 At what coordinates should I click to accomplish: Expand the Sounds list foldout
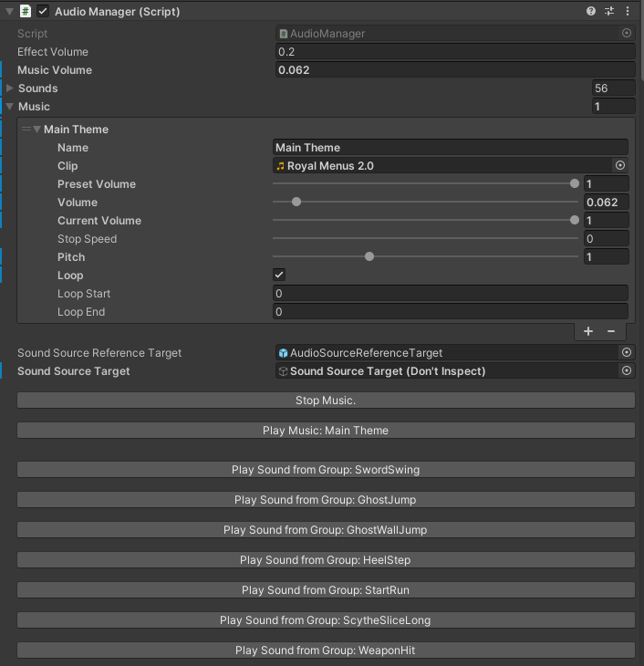pyautogui.click(x=10, y=88)
